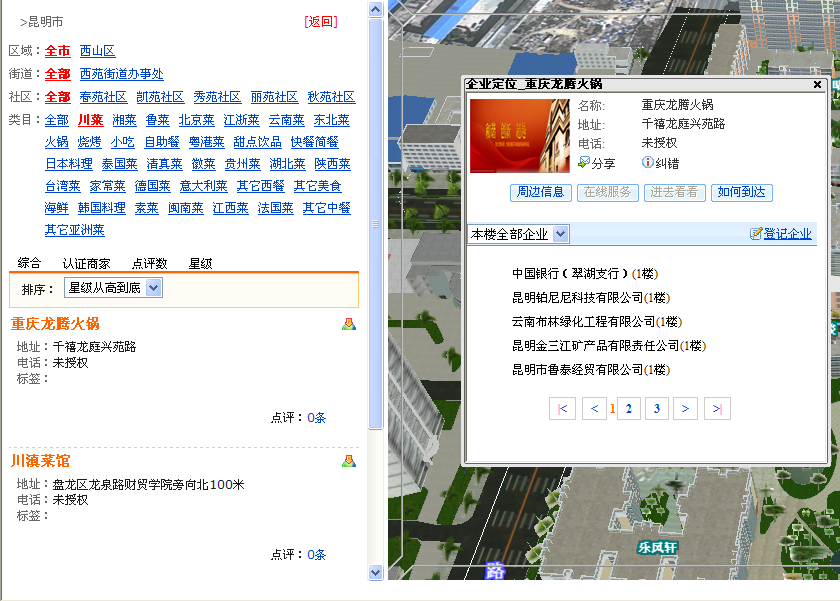The height and width of the screenshot is (601, 840).
Task: Choose the 云南菜 category
Action: point(287,120)
